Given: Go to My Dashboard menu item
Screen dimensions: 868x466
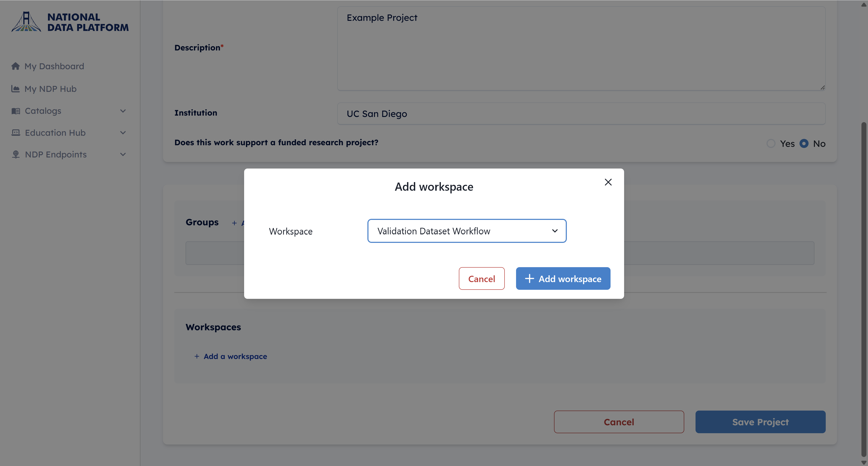Looking at the screenshot, I should [54, 66].
